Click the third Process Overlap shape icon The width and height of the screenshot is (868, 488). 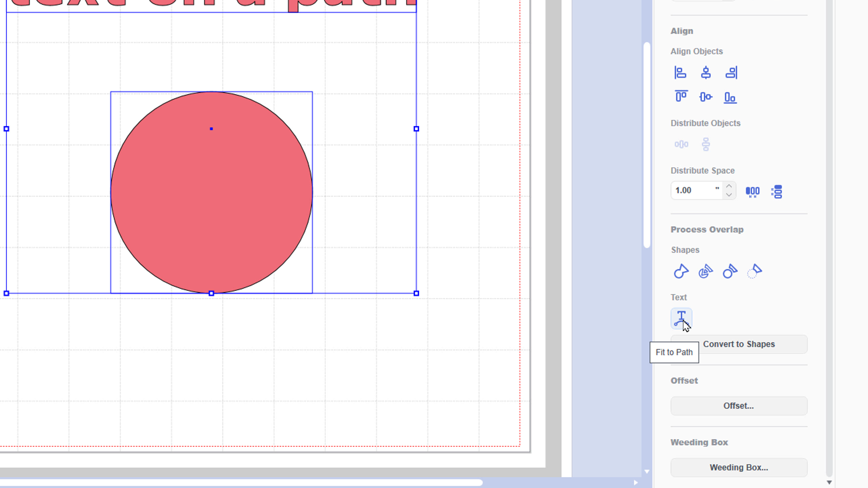click(730, 272)
